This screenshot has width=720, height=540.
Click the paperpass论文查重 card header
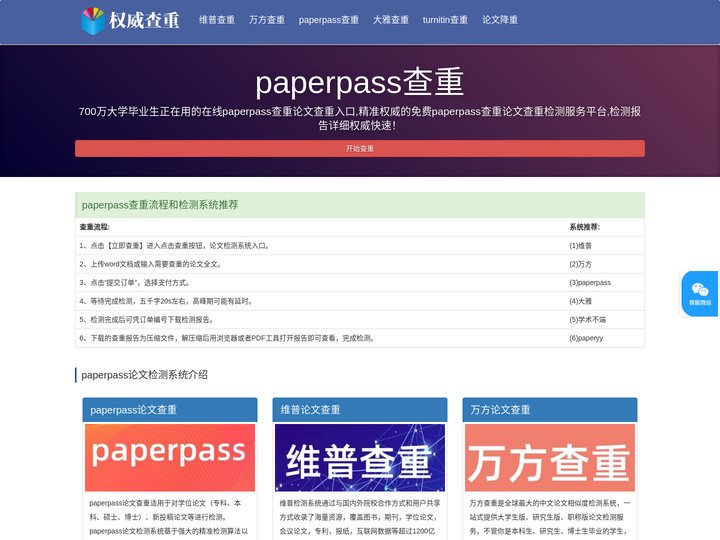coord(170,410)
